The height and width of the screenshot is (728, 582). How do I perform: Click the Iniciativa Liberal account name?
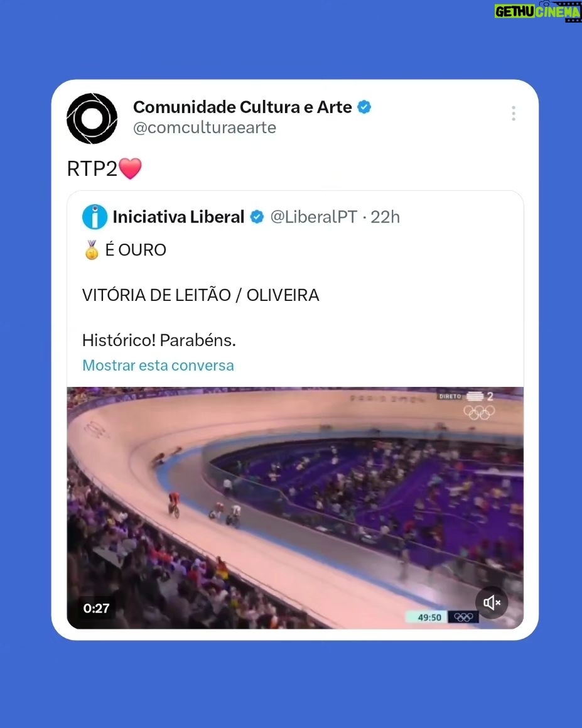point(178,217)
